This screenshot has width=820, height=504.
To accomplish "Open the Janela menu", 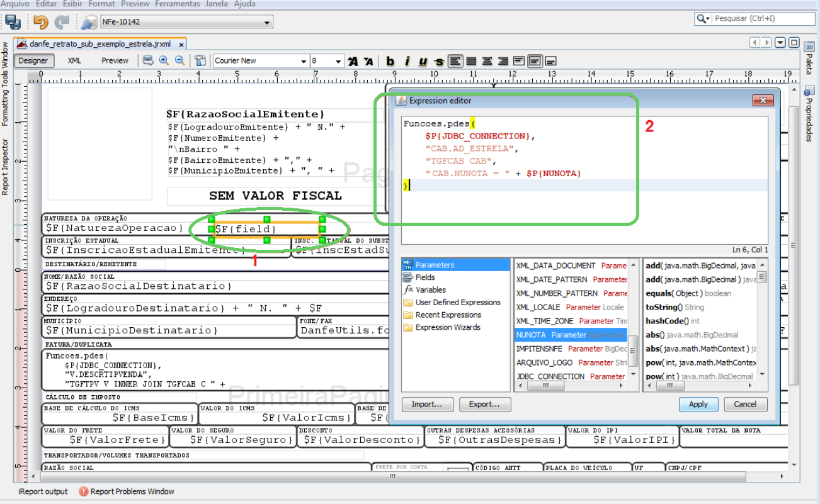I will 217,4.
